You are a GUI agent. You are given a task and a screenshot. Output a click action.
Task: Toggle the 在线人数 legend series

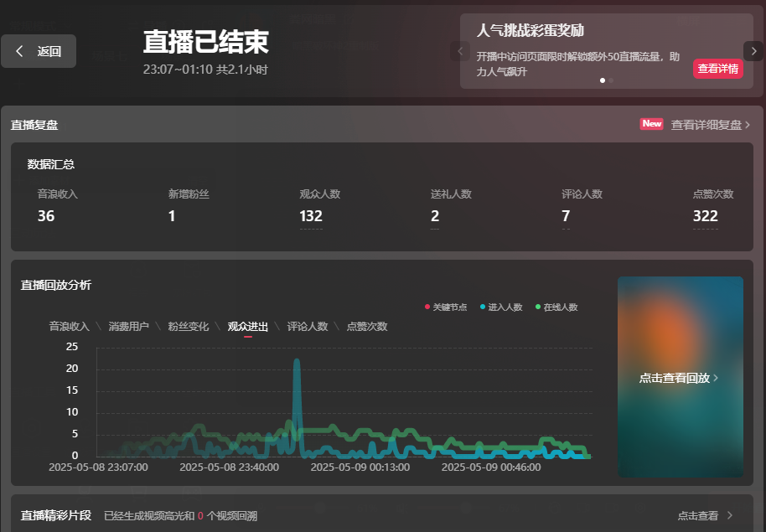[556, 307]
